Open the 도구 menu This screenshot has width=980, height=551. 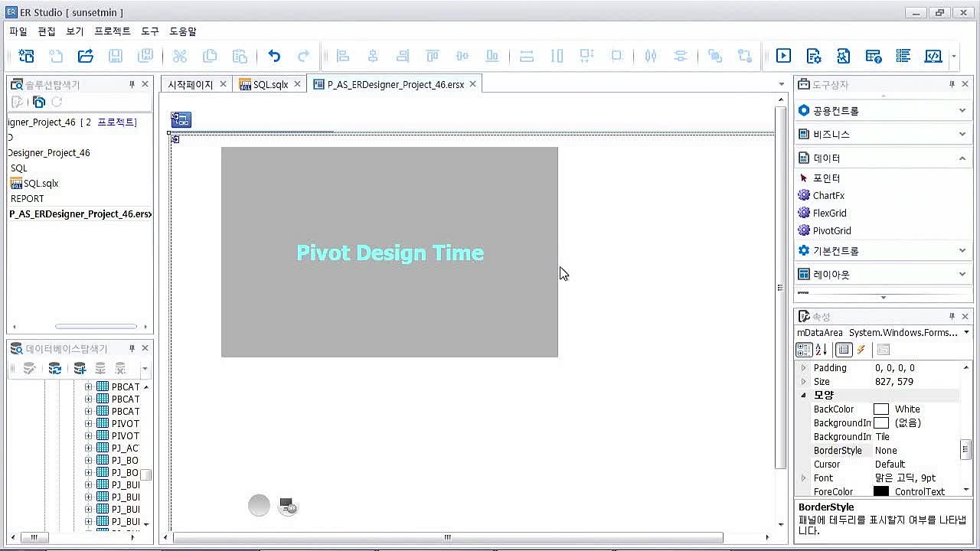(150, 31)
